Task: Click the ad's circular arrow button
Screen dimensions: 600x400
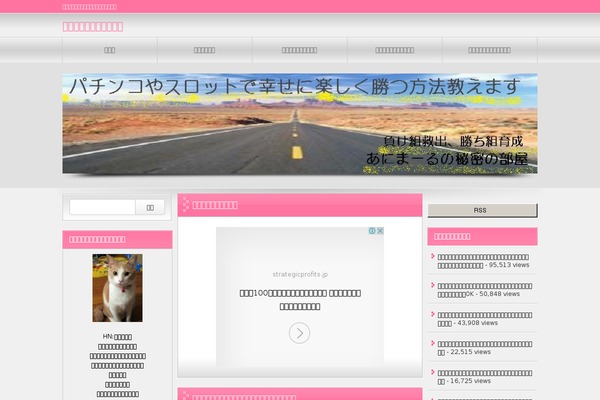Action: tap(299, 333)
